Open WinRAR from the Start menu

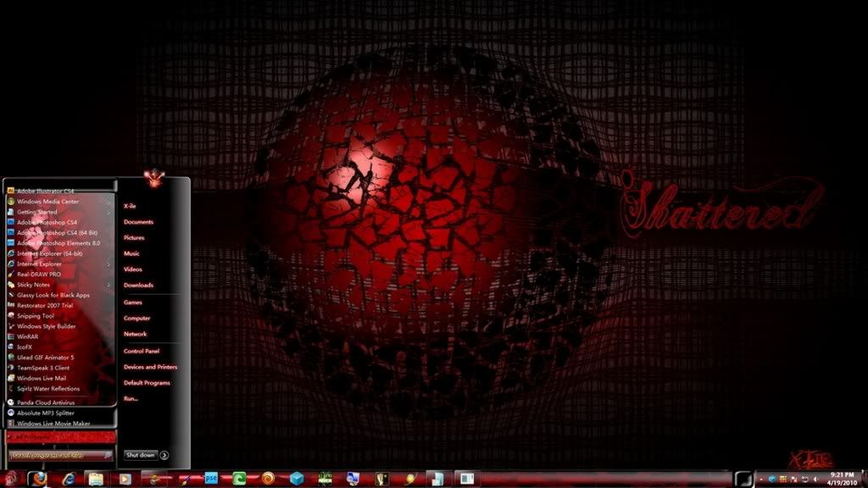(x=28, y=336)
